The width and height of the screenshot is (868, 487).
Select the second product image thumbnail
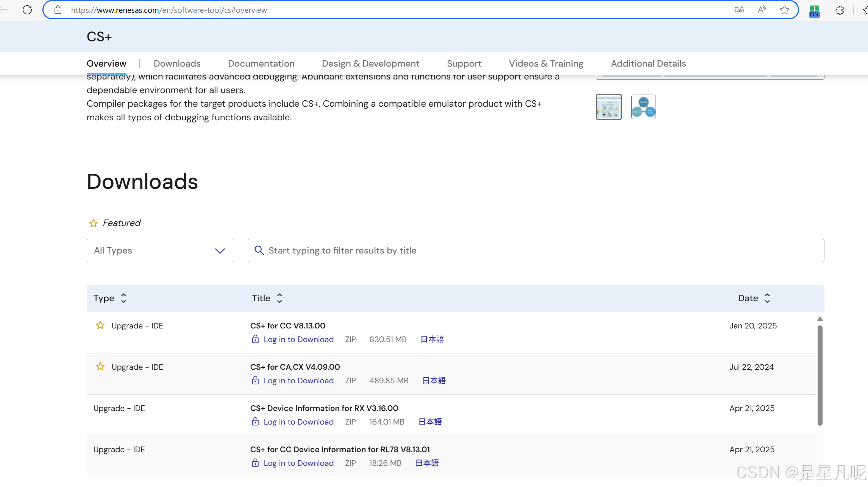click(643, 107)
